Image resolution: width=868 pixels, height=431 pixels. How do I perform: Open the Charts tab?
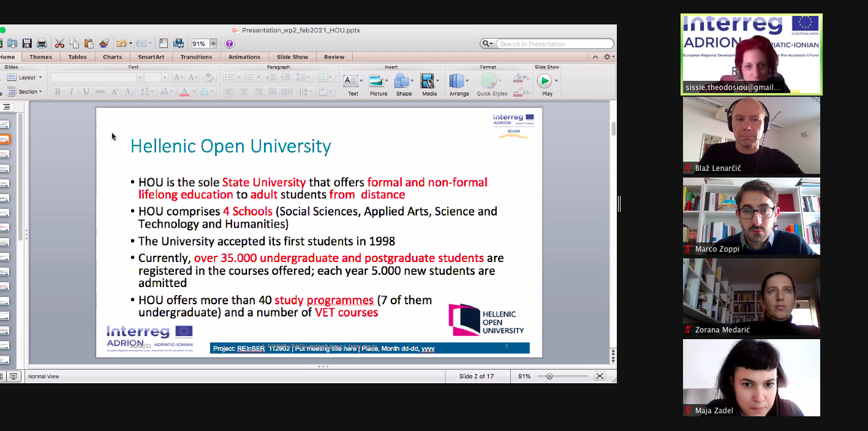(x=112, y=57)
